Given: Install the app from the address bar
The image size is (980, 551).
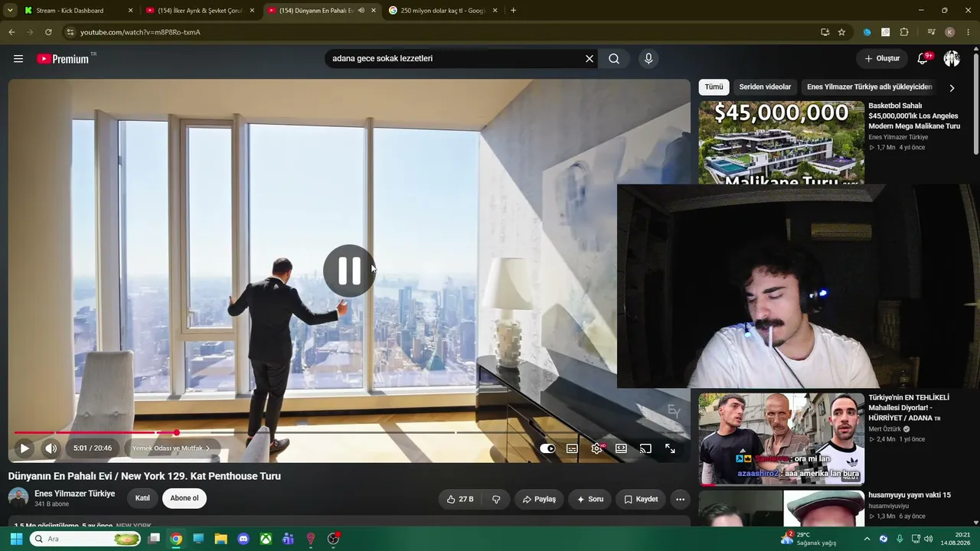Looking at the screenshot, I should pyautogui.click(x=825, y=32).
